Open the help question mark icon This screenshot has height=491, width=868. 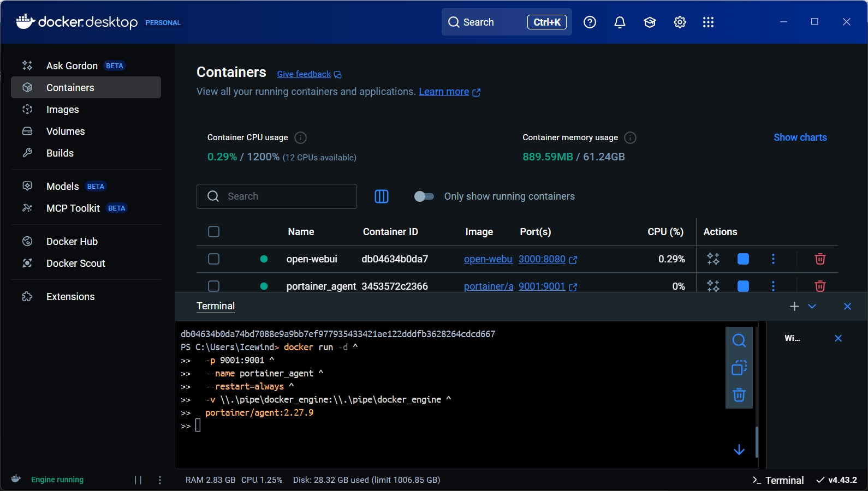pyautogui.click(x=590, y=22)
